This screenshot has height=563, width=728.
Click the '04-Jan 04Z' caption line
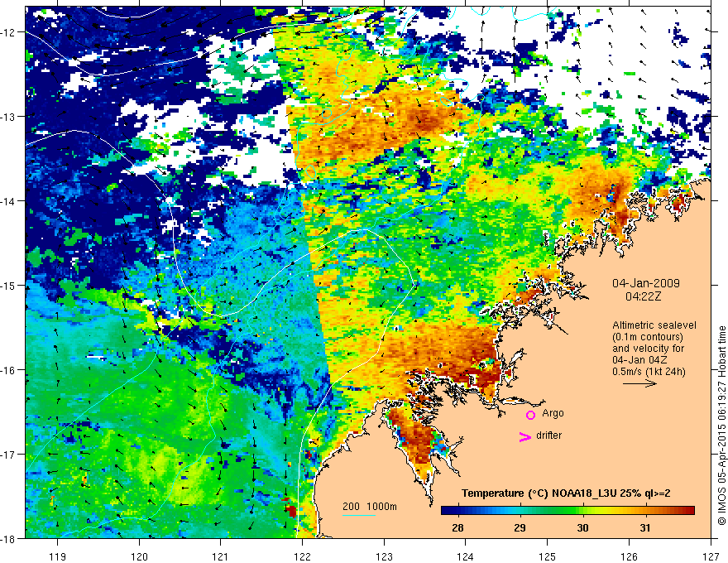(638, 360)
